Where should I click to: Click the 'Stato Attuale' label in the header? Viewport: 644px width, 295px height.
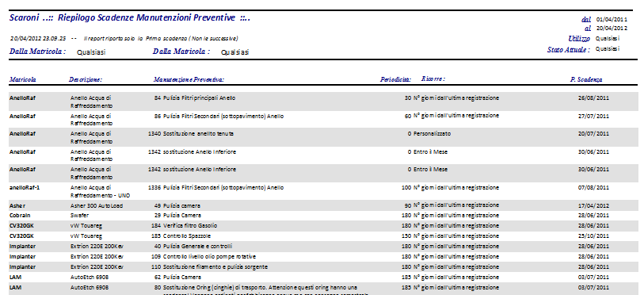(569, 49)
